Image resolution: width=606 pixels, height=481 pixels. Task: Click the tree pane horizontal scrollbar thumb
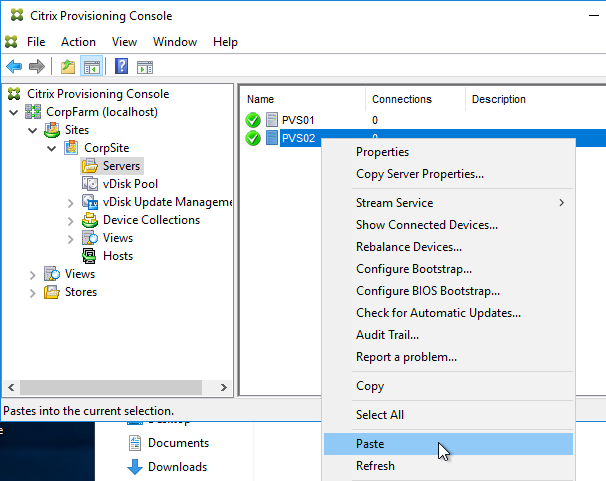[111, 387]
